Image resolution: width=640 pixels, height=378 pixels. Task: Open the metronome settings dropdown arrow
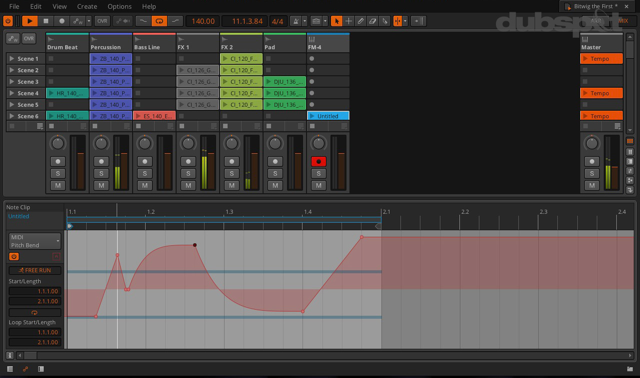(x=304, y=21)
